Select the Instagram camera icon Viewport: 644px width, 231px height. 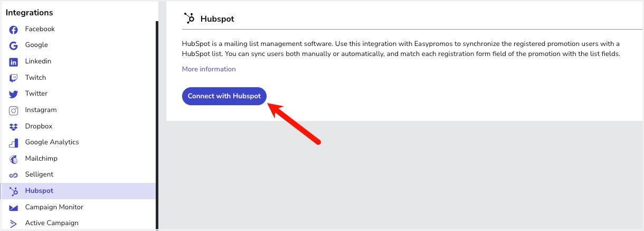(x=14, y=110)
